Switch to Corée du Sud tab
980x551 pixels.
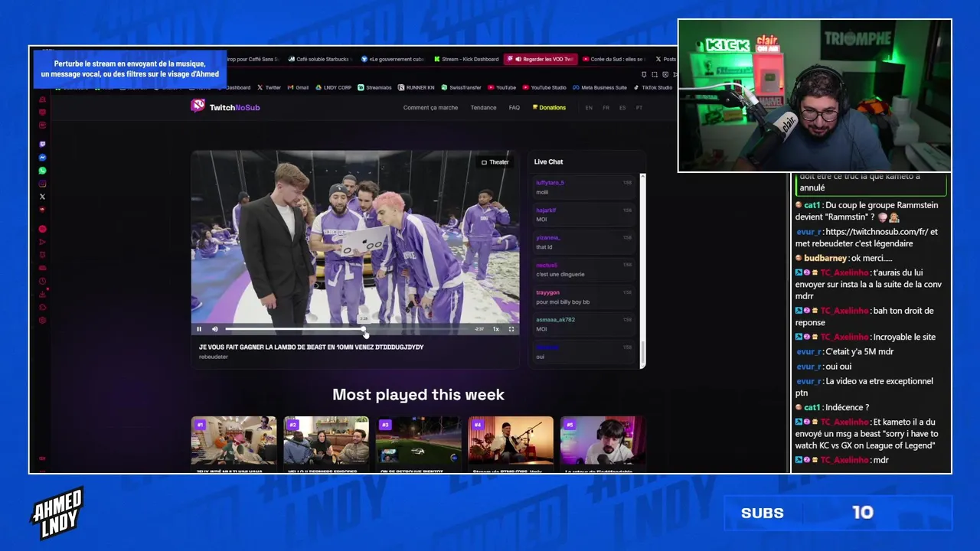point(612,59)
